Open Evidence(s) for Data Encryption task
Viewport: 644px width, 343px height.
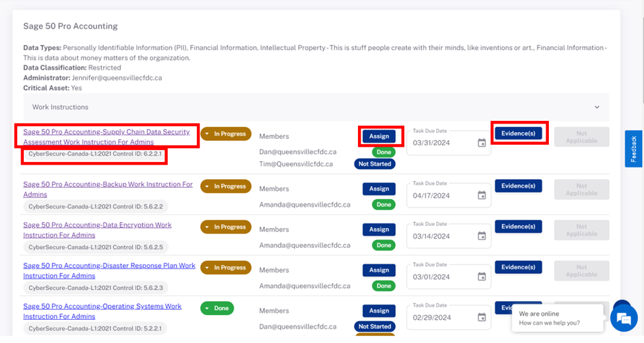pos(518,226)
